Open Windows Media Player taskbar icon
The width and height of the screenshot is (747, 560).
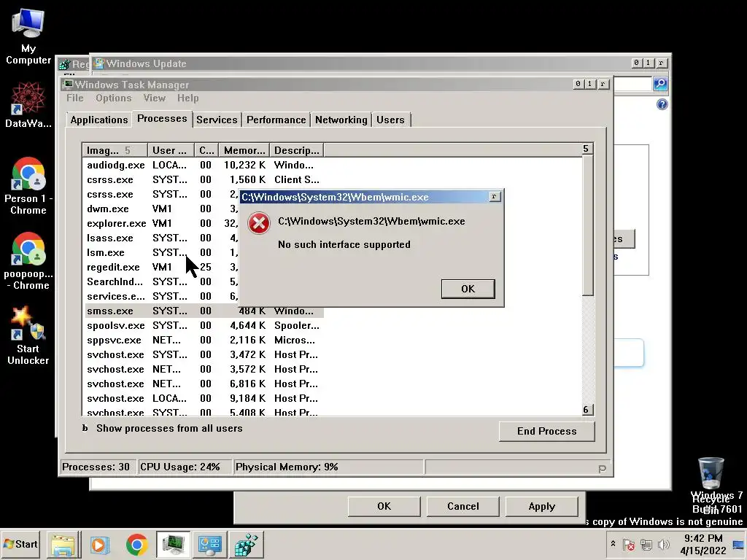point(99,544)
